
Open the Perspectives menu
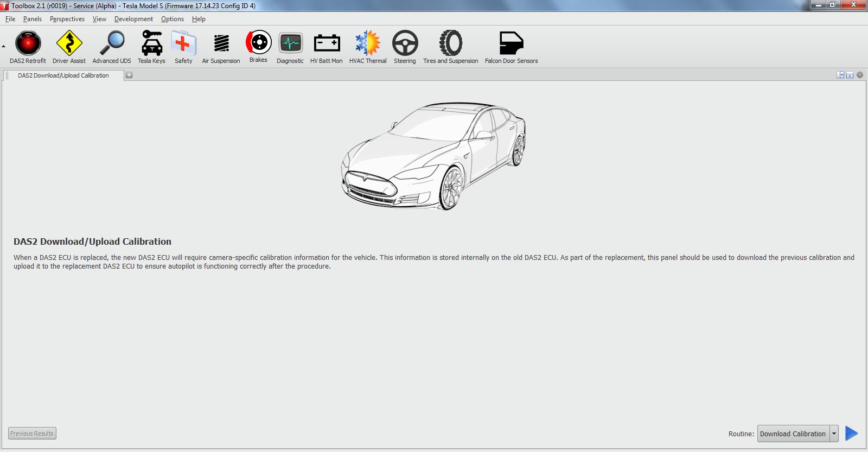[x=67, y=19]
